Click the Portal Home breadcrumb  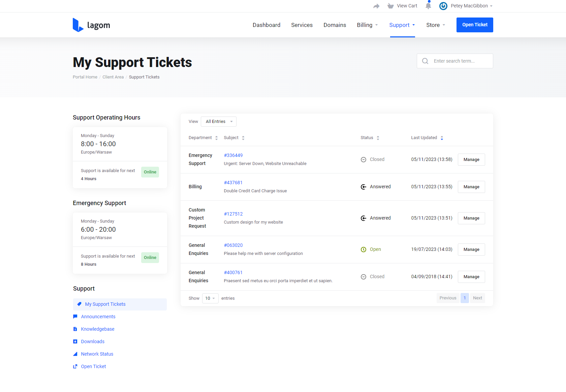pyautogui.click(x=85, y=77)
